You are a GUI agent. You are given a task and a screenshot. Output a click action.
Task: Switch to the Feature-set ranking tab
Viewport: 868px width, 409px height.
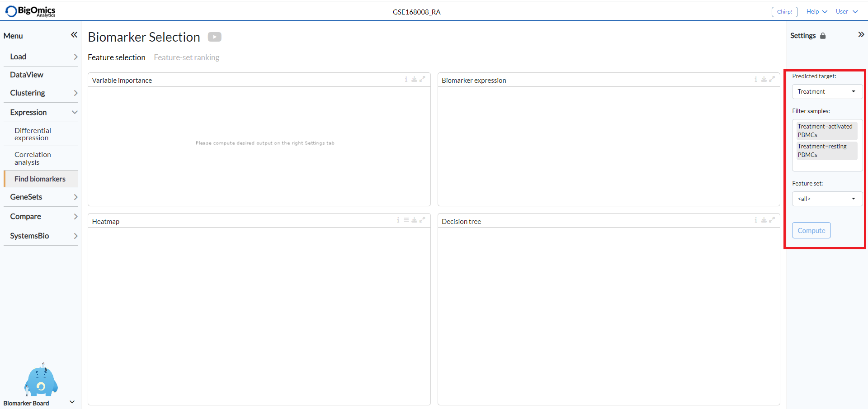point(186,58)
